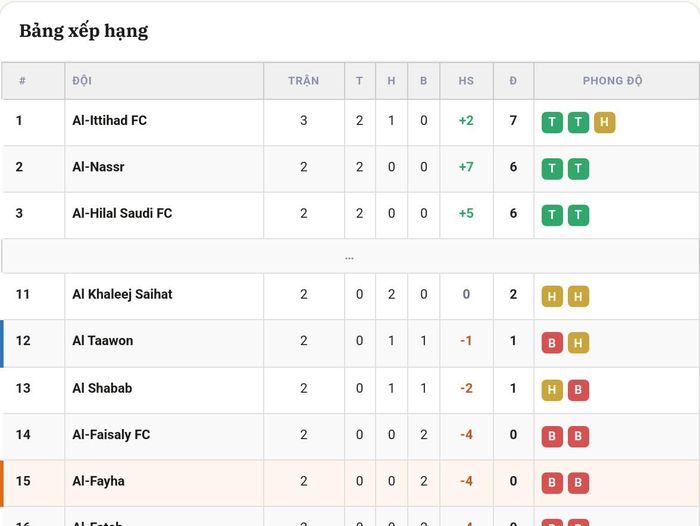Click the red B form badge for Al Taawon

pos(552,342)
